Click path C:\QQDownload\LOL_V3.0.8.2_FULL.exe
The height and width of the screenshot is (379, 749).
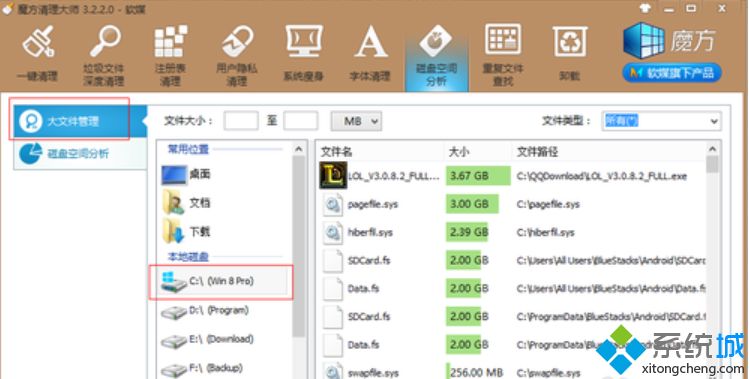pyautogui.click(x=601, y=176)
